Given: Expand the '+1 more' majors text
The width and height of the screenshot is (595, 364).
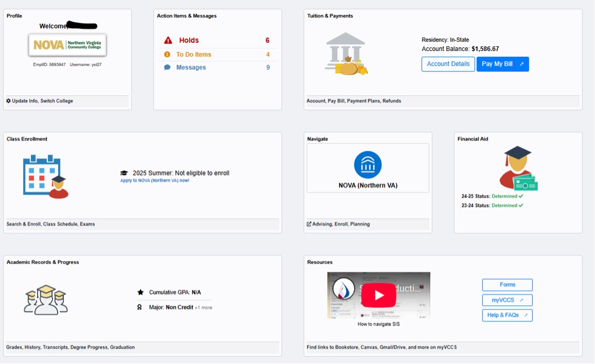Looking at the screenshot, I should (x=203, y=308).
